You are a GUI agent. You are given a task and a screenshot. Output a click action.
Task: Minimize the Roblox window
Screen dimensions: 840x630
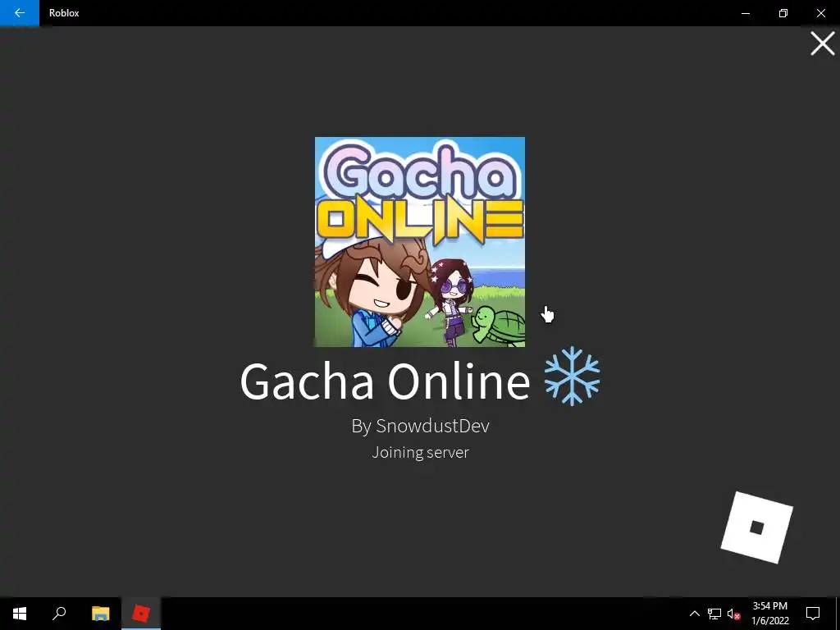(x=745, y=13)
